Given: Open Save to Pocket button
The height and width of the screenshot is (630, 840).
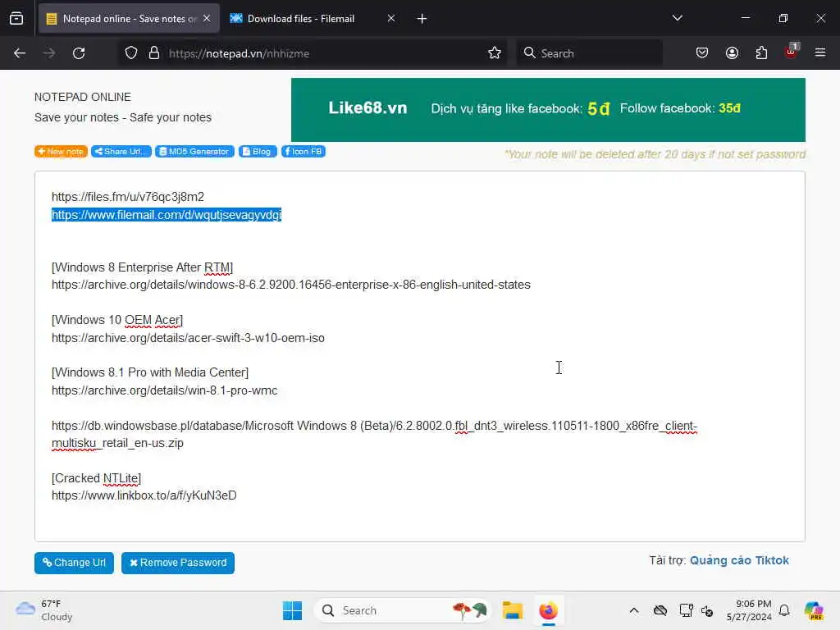Looking at the screenshot, I should pyautogui.click(x=702, y=53).
